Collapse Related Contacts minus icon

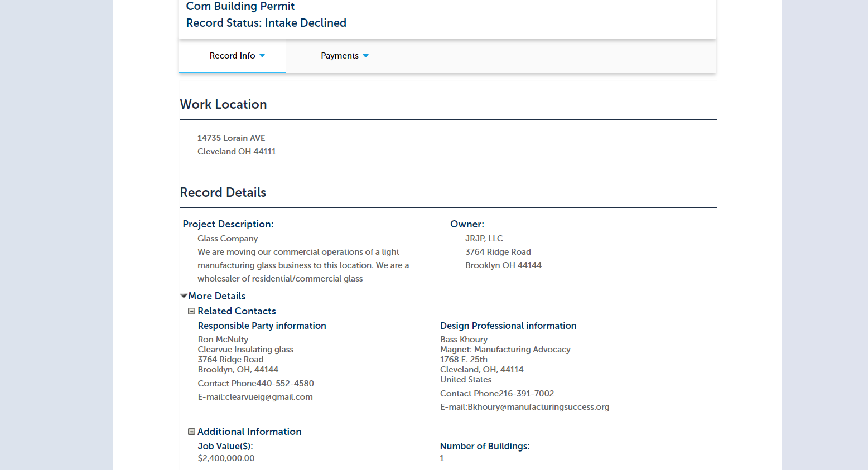191,311
